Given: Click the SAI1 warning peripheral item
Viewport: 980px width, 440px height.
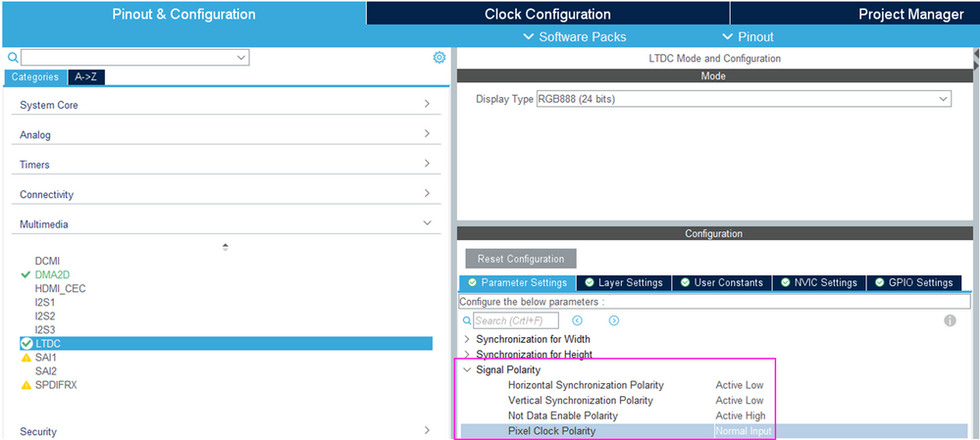Looking at the screenshot, I should point(45,358).
